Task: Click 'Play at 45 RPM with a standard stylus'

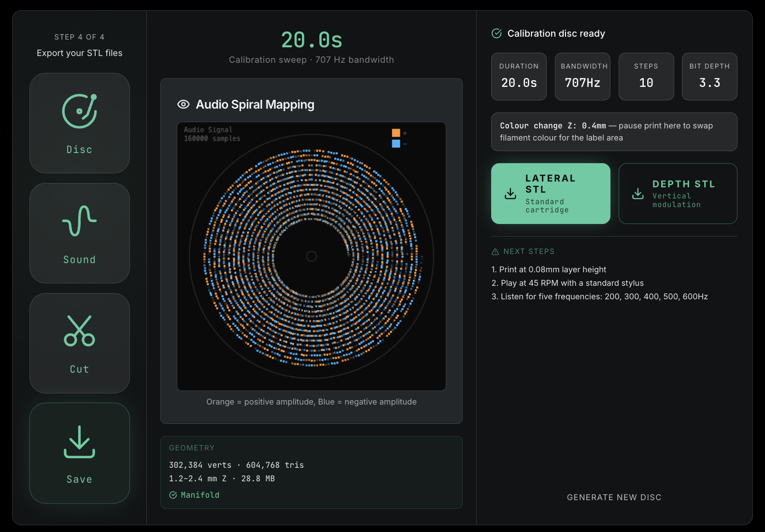Action: 567,283
